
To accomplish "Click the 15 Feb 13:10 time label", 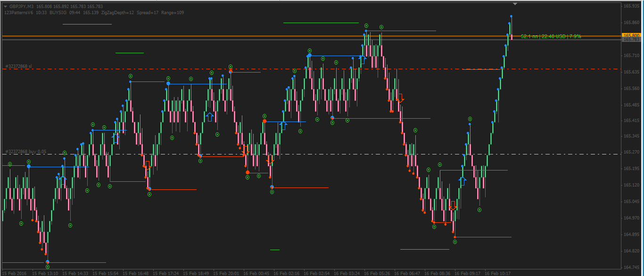I will tap(45, 273).
